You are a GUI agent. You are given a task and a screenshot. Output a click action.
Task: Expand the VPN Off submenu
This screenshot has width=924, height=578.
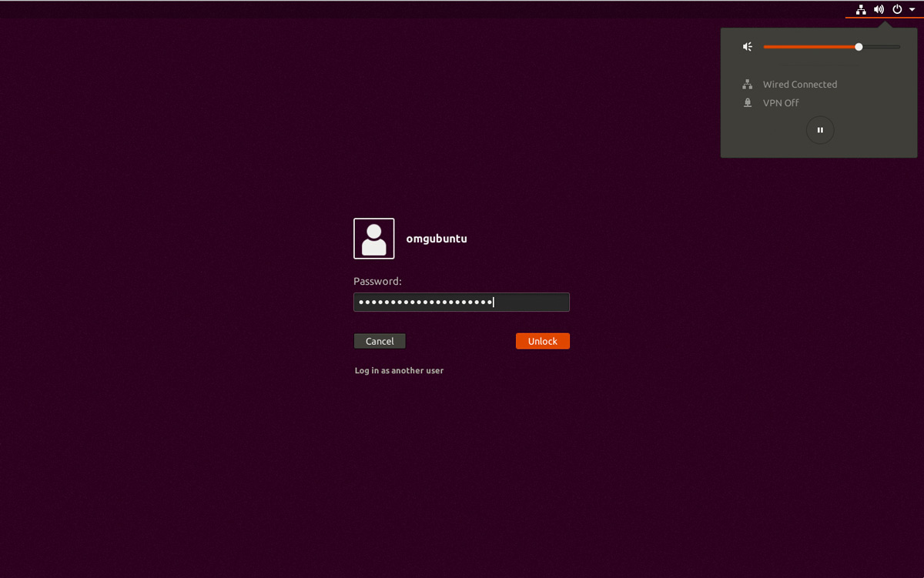[781, 103]
